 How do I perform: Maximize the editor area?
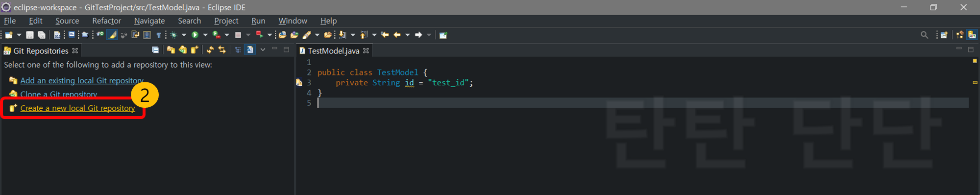[x=971, y=49]
